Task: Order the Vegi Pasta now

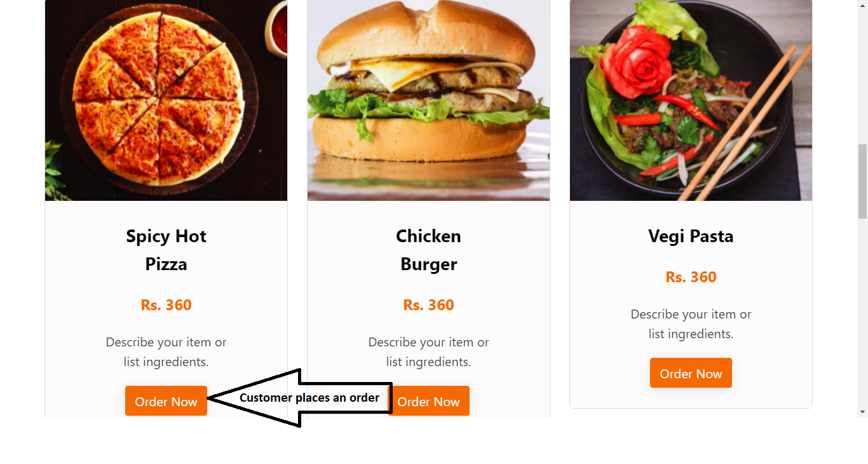Action: [x=691, y=373]
